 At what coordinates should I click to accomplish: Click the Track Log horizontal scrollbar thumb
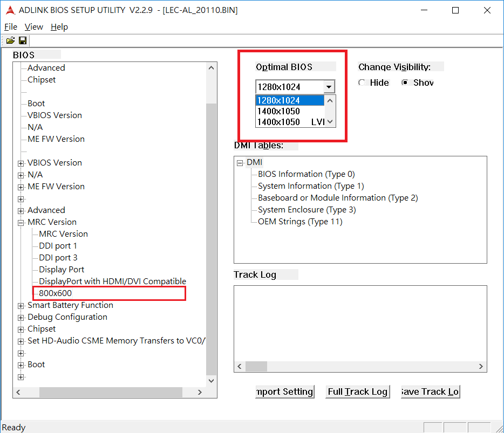click(256, 367)
